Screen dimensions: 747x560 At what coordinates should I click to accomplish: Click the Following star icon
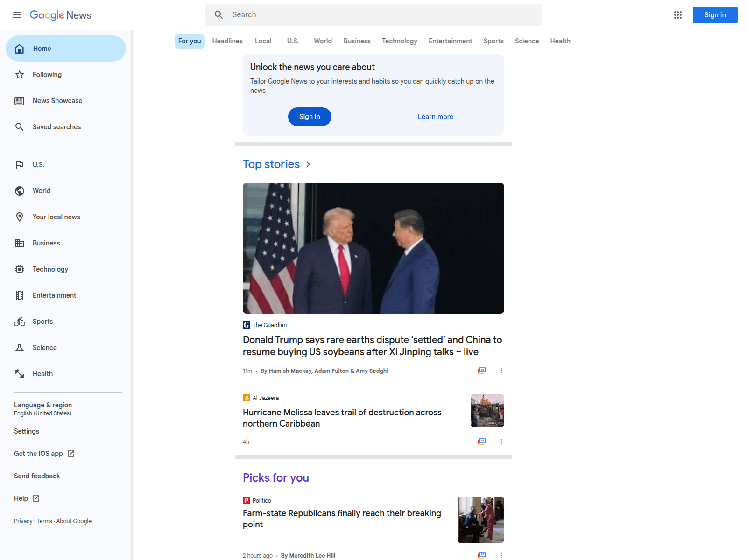pyautogui.click(x=20, y=75)
